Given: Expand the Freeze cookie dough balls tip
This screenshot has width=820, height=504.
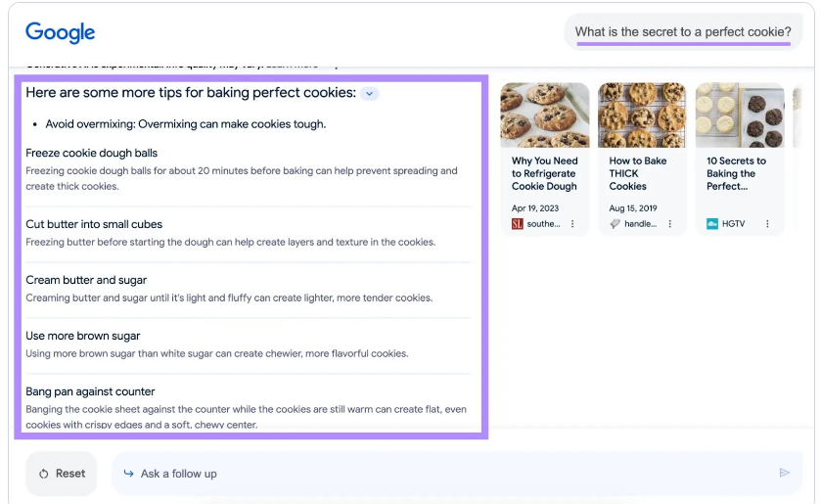Looking at the screenshot, I should (x=92, y=153).
